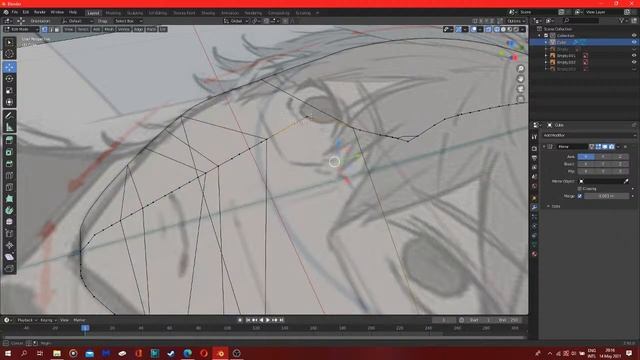
Task: Select the Edge Slide tool
Action: 9,234
